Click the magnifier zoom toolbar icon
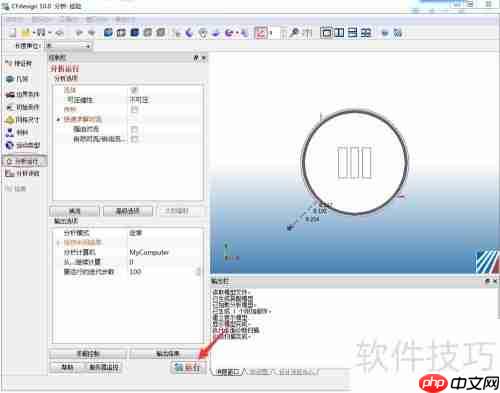Image resolution: width=500 pixels, height=393 pixels. click(x=295, y=33)
